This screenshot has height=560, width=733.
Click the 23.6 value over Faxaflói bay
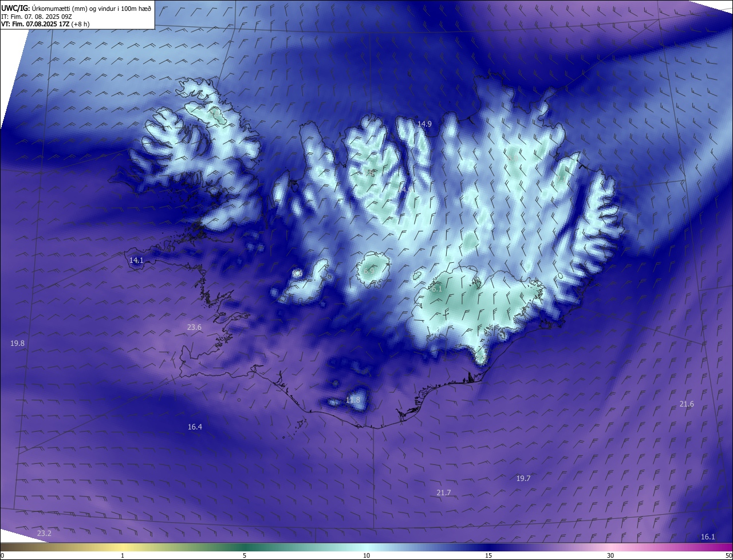194,327
